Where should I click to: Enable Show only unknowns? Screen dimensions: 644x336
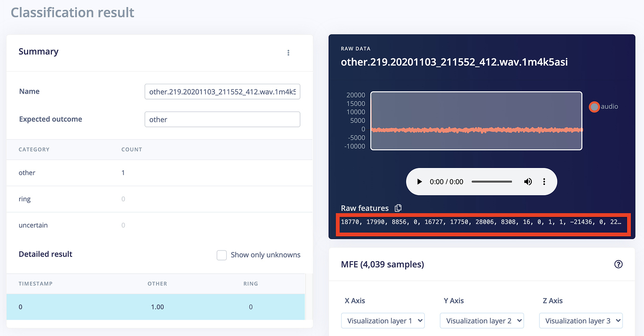click(222, 255)
